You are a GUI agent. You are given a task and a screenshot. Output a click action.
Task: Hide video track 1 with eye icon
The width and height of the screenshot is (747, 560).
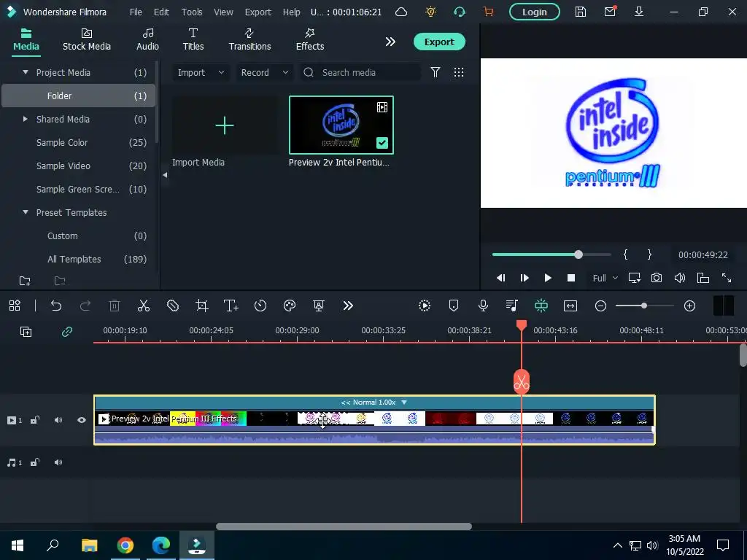click(x=82, y=420)
